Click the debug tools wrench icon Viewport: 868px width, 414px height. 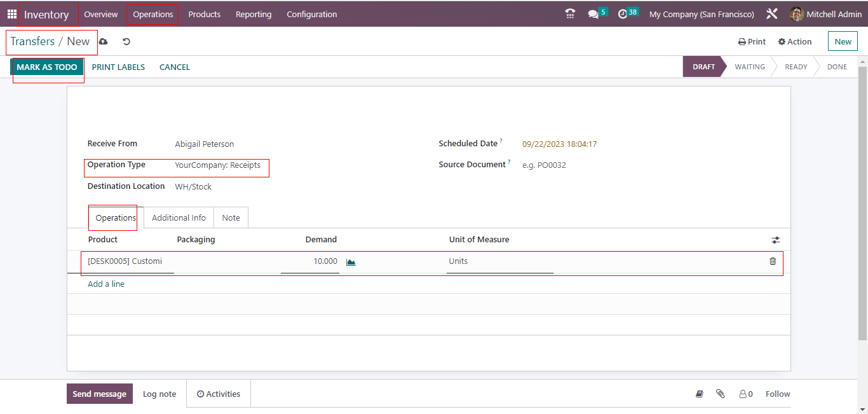(772, 14)
